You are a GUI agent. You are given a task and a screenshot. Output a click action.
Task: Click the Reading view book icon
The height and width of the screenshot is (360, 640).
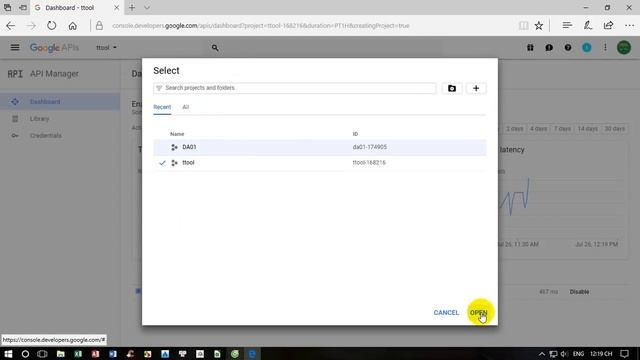click(523, 25)
